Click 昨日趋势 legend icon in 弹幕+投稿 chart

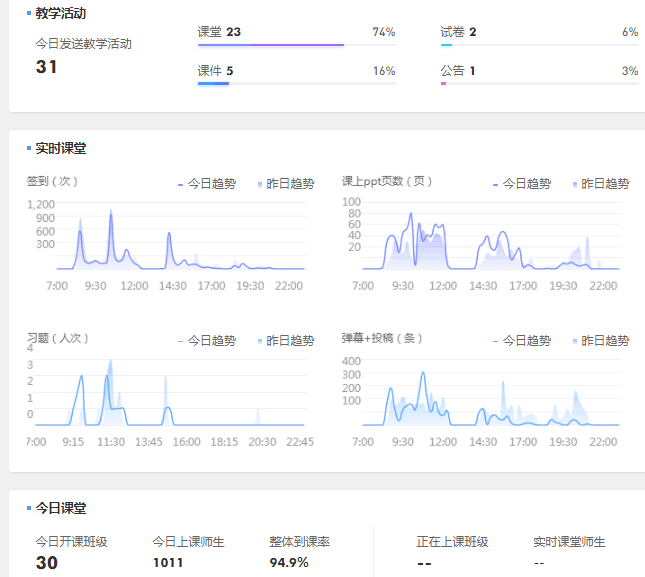[575, 341]
